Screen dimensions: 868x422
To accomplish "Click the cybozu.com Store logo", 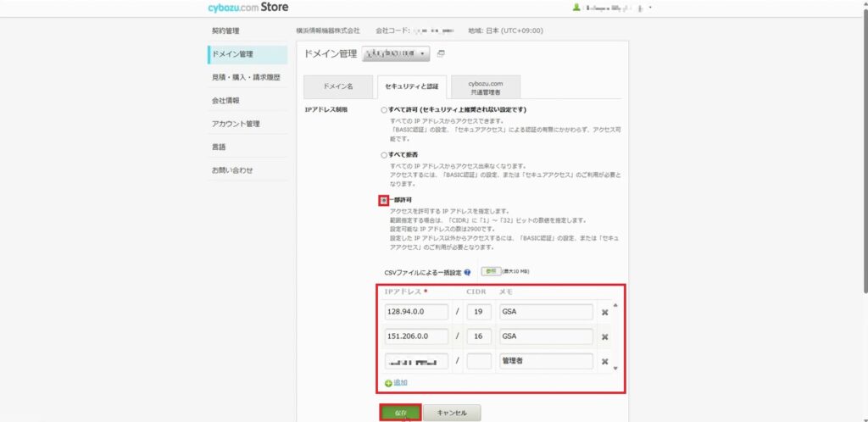I will coord(248,8).
